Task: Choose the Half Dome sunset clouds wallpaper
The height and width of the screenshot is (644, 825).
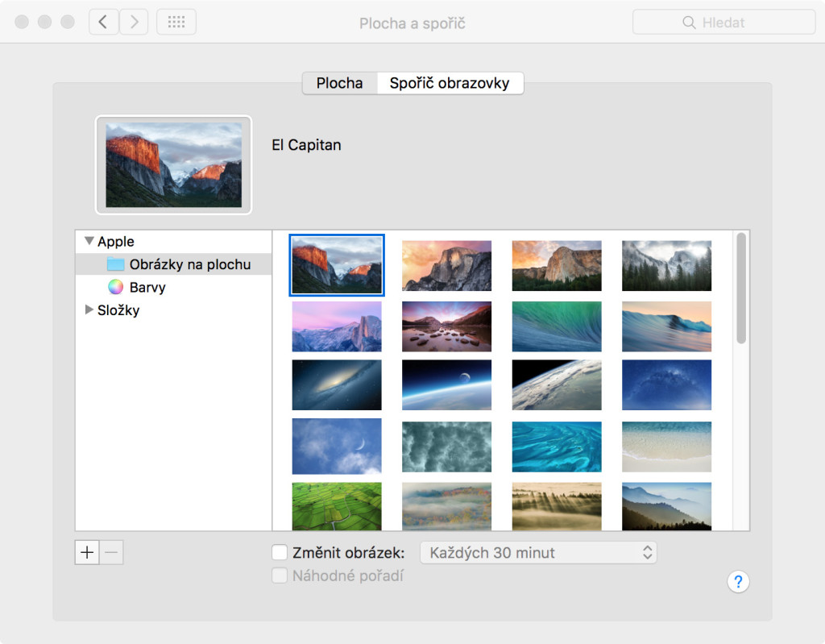Action: (446, 265)
